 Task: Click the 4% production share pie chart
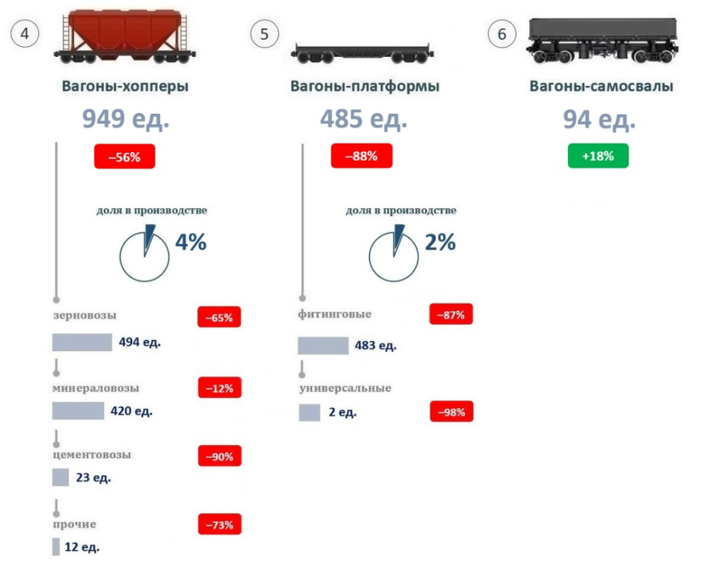(x=144, y=254)
